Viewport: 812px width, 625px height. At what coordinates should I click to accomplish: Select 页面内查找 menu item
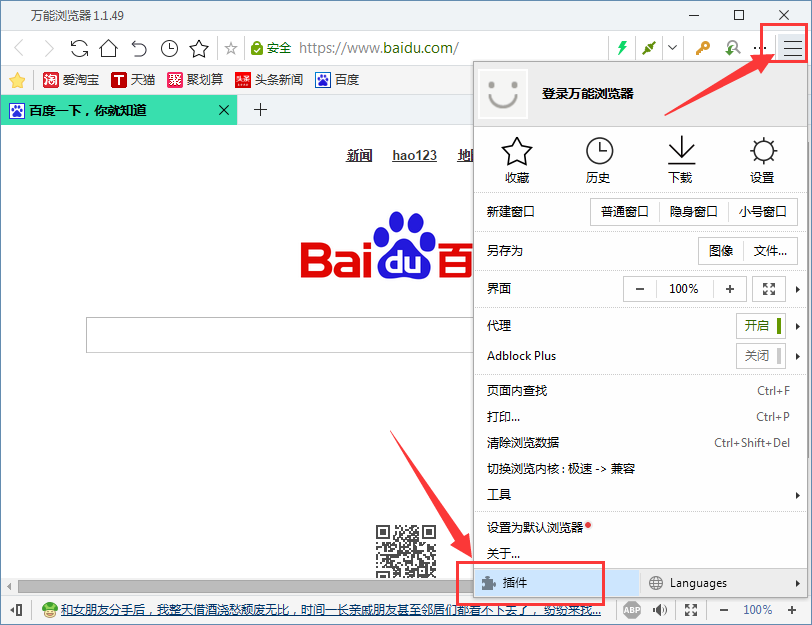click(641, 391)
